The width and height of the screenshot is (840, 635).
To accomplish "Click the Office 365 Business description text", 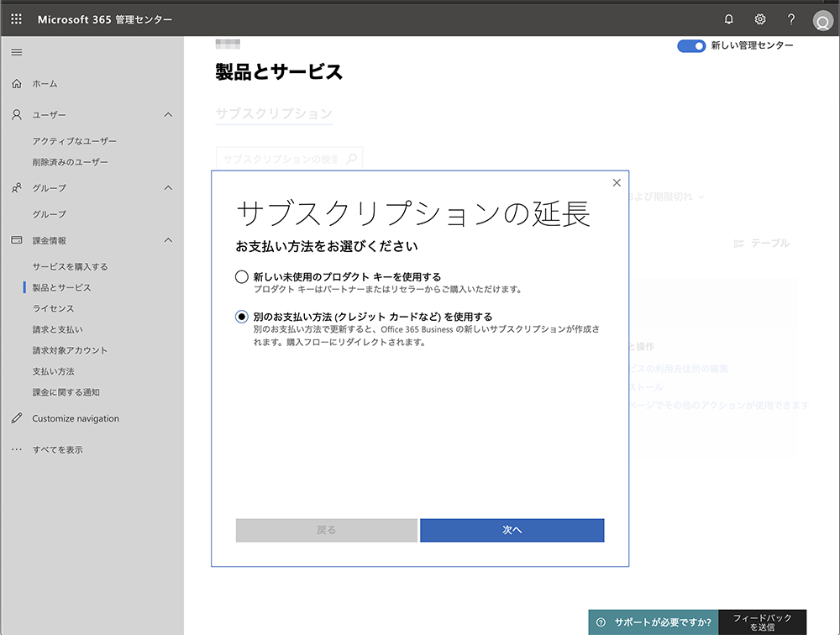I will [x=427, y=335].
